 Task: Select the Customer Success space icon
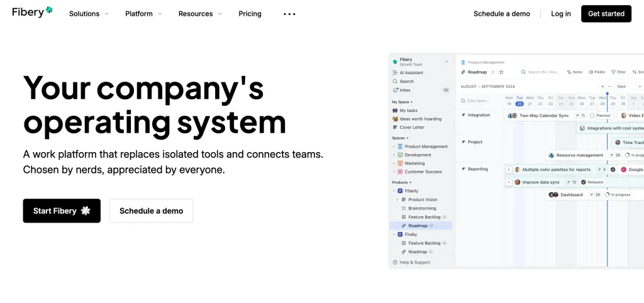(x=400, y=172)
